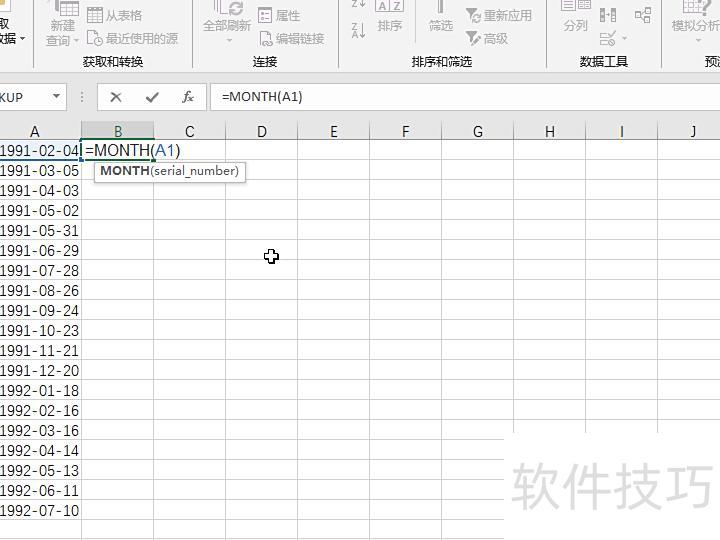Select column D header
Viewport: 720px width, 540px height.
pos(261,131)
